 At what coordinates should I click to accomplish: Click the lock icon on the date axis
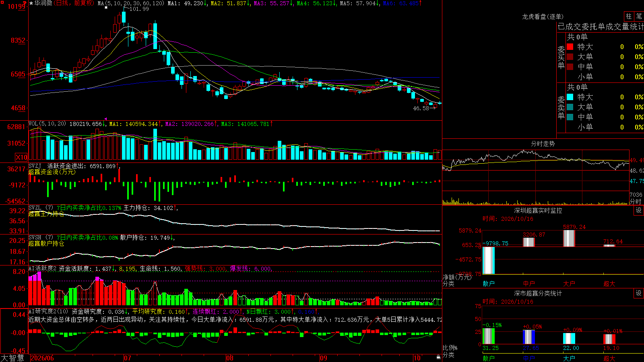(439, 357)
